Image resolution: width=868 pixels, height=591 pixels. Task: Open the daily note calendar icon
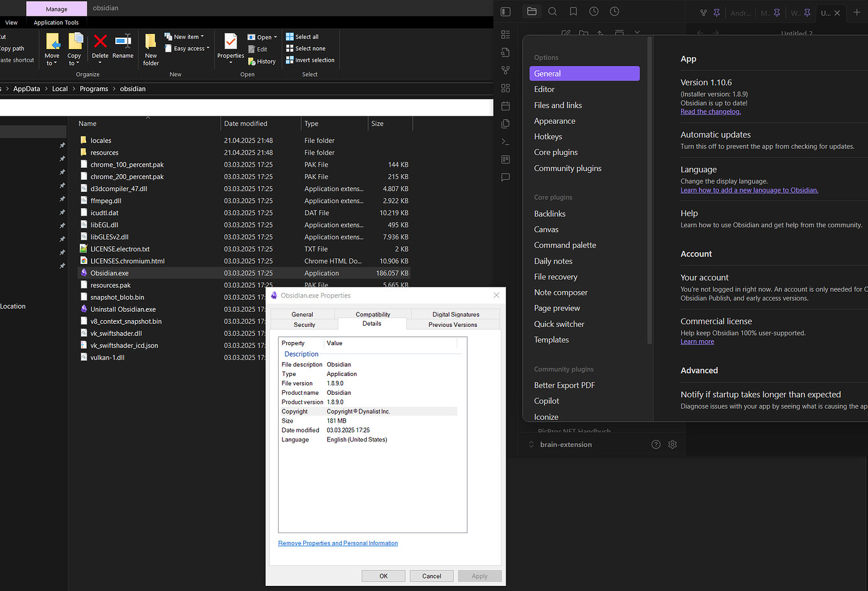[x=505, y=106]
